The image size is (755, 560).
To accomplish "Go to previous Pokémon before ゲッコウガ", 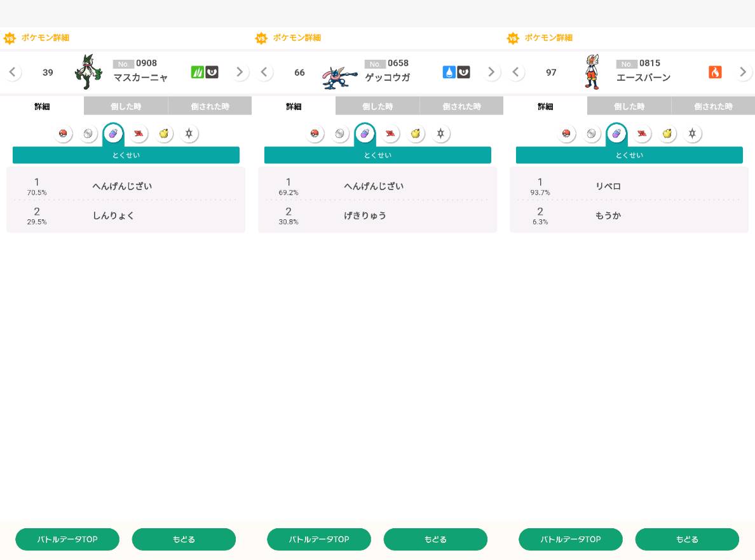I will [x=264, y=72].
